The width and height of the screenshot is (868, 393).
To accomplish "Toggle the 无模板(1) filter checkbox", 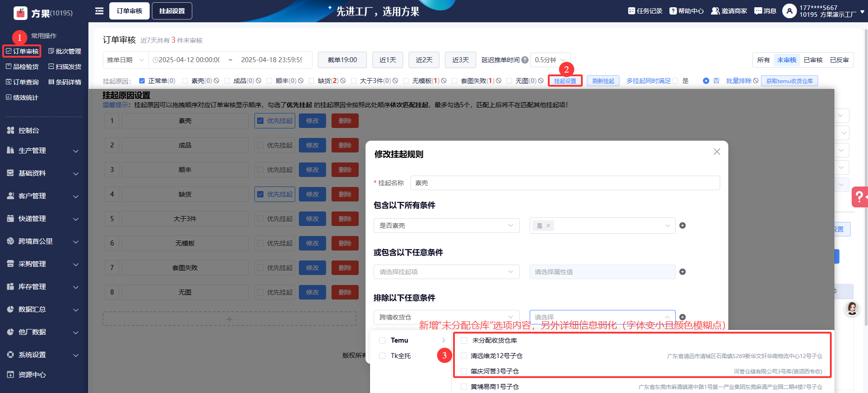I will [x=406, y=81].
